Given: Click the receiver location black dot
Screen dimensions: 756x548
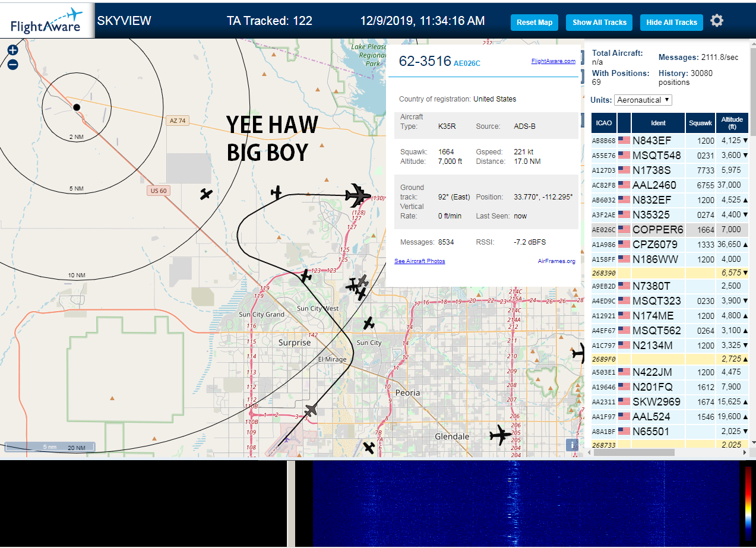Looking at the screenshot, I should [76, 107].
